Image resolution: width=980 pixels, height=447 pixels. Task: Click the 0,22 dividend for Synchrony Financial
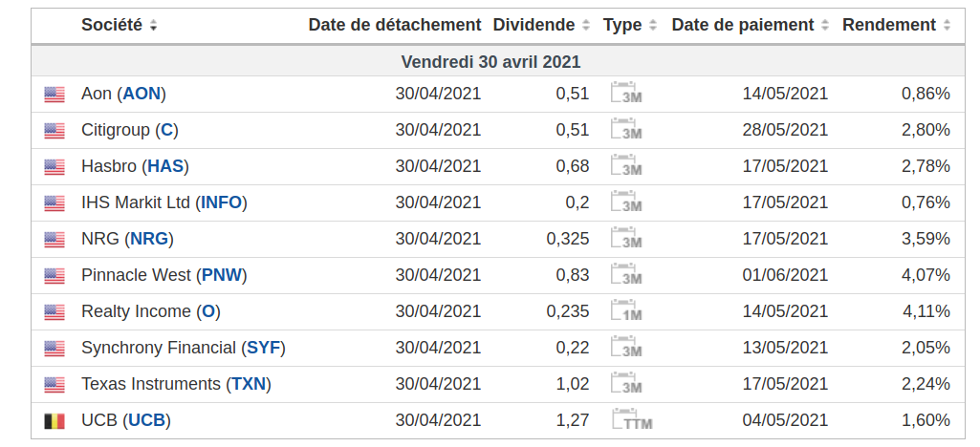(x=573, y=347)
